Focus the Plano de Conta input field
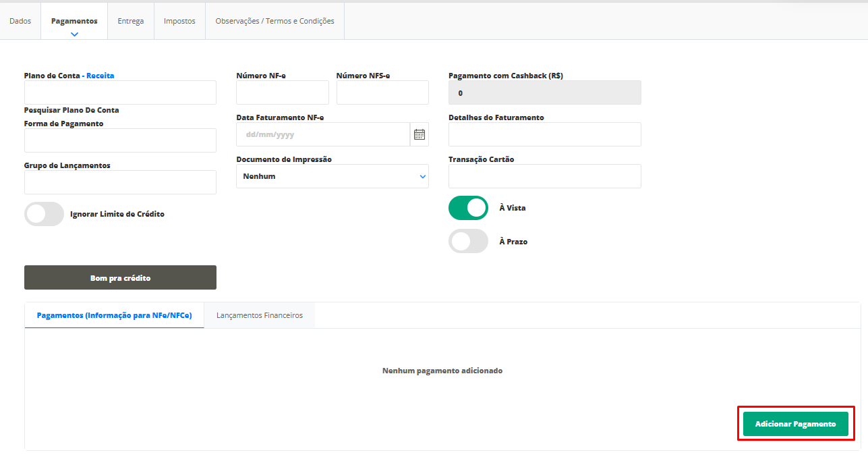This screenshot has width=868, height=457. (120, 92)
